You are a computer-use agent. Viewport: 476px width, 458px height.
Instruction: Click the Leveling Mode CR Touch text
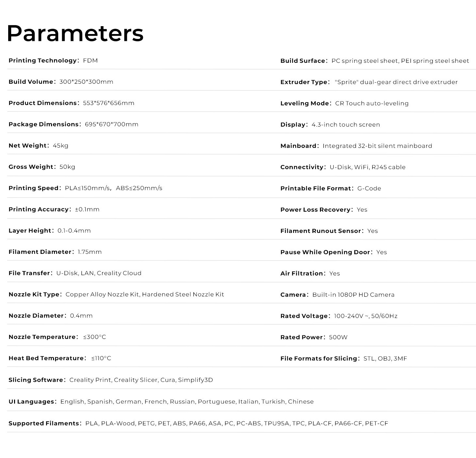(x=372, y=103)
